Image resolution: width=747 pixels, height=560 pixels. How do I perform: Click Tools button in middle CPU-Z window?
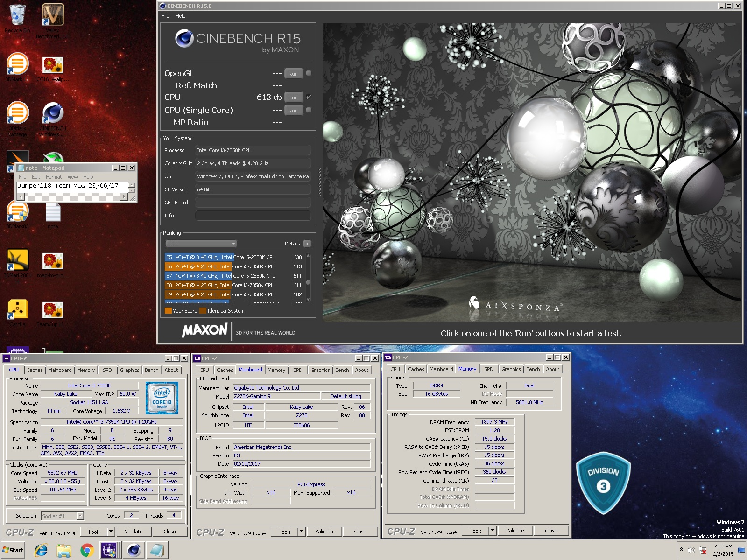point(284,532)
